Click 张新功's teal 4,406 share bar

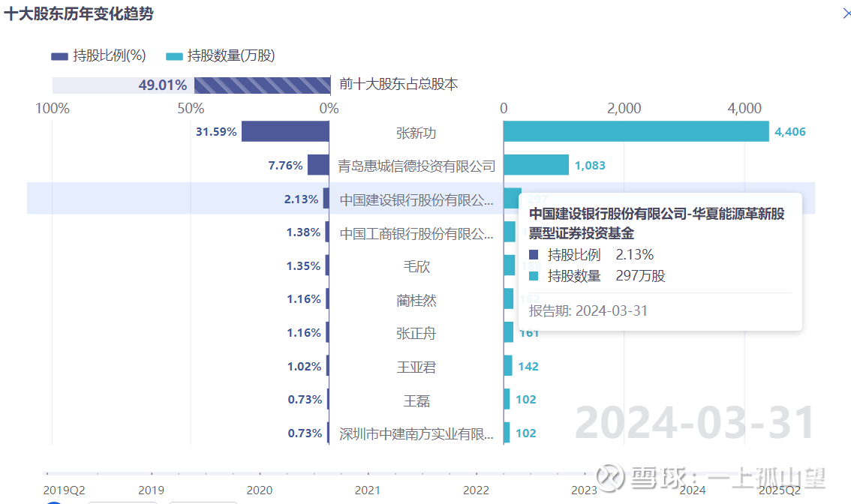(x=636, y=131)
